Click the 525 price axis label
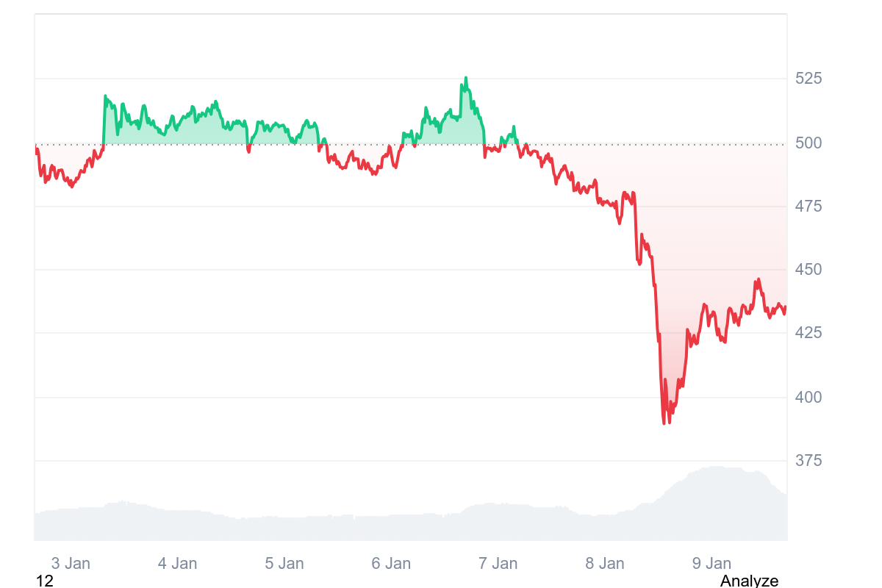882x588 pixels. (x=808, y=78)
